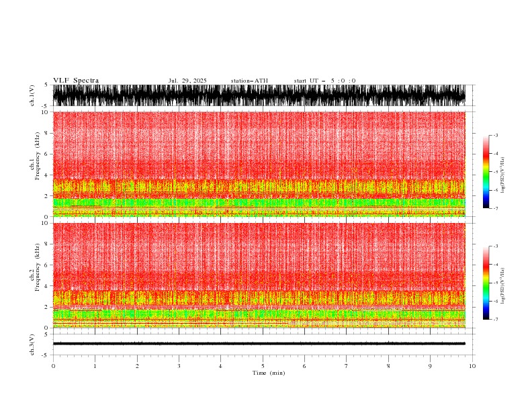Click the ch.2 spectrogram panel
The height and width of the screenshot is (411, 532).
coord(259,275)
